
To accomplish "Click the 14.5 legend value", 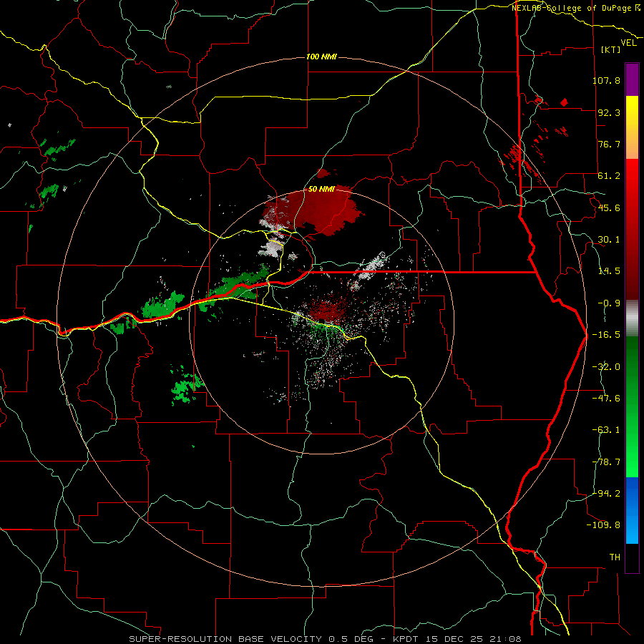I will pyautogui.click(x=609, y=271).
